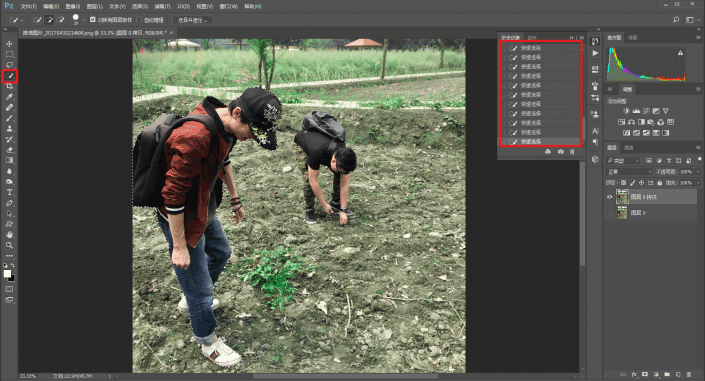This screenshot has width=705, height=381.
Task: Click the foreground color swatch
Action: pos(7,273)
